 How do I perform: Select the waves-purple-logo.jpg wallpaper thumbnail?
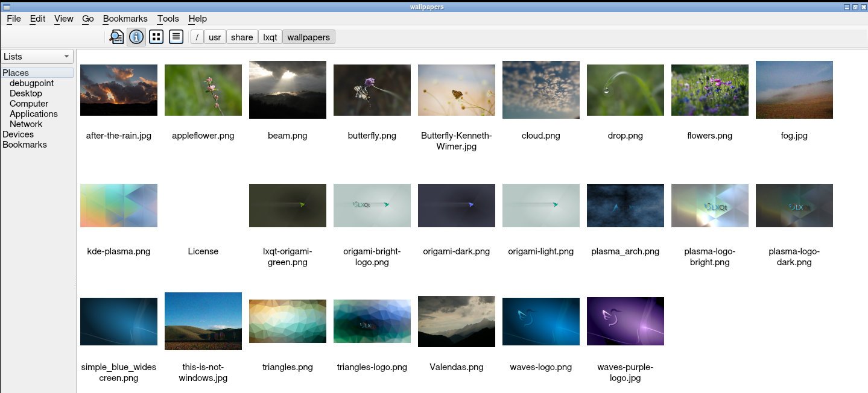tap(625, 321)
